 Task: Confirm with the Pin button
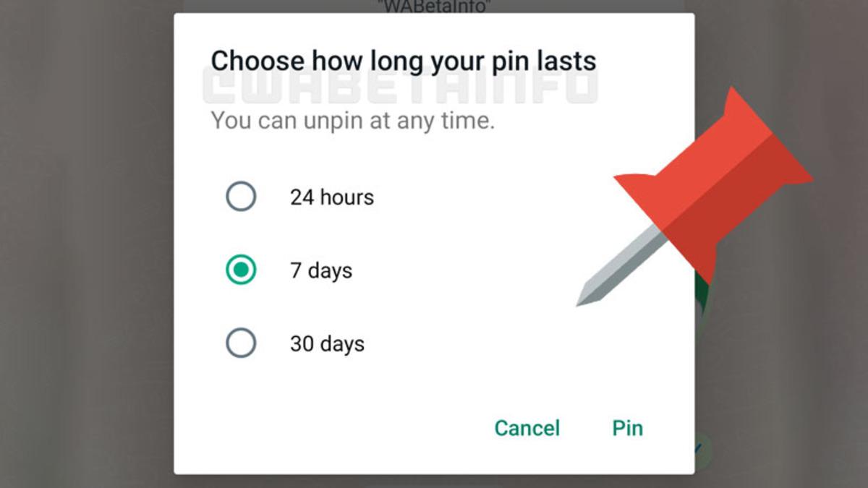(627, 428)
